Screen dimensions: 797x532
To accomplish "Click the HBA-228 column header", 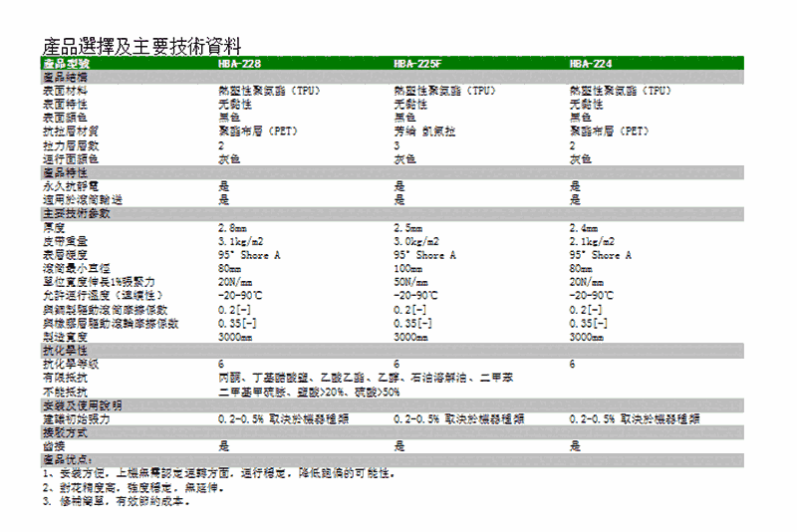I will coord(238,63).
